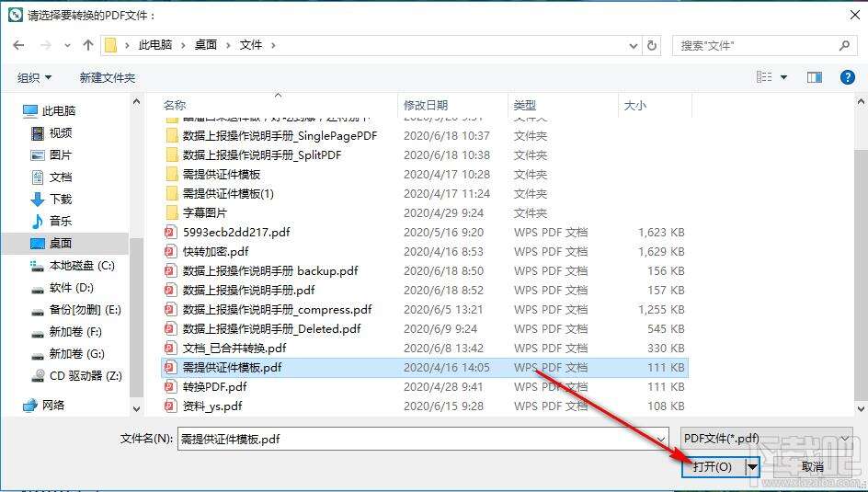Image resolution: width=868 pixels, height=492 pixels.
Task: Open 新加卷 (F:) drive
Action: [66, 332]
